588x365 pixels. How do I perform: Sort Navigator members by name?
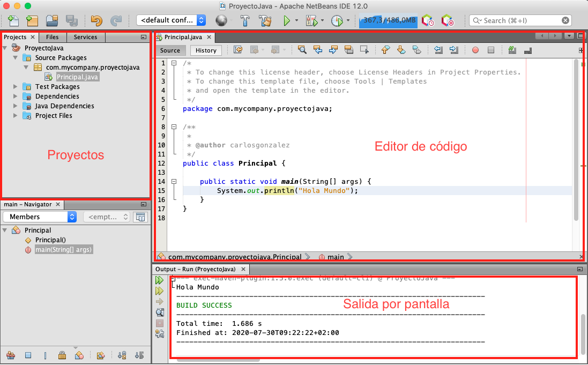pos(122,355)
